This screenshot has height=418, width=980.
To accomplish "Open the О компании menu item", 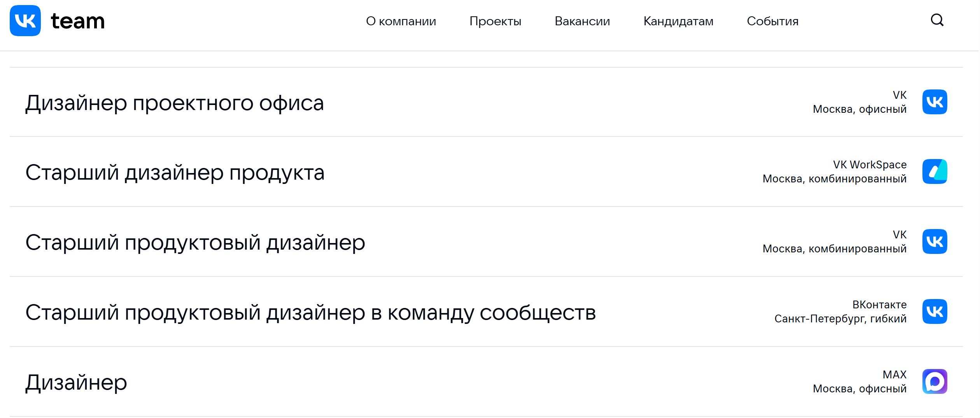I will (x=401, y=21).
